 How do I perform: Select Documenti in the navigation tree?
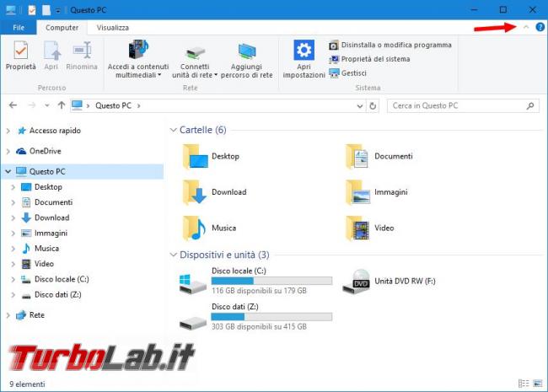coord(53,202)
